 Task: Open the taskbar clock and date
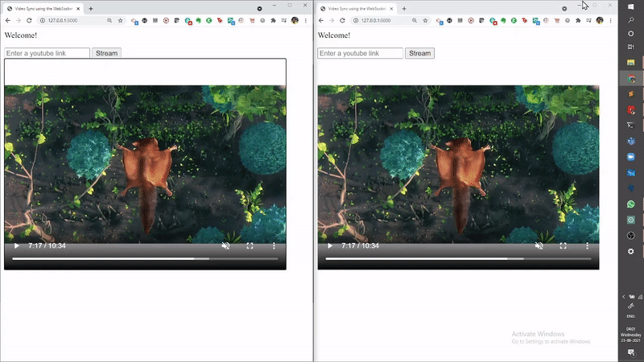(x=631, y=335)
